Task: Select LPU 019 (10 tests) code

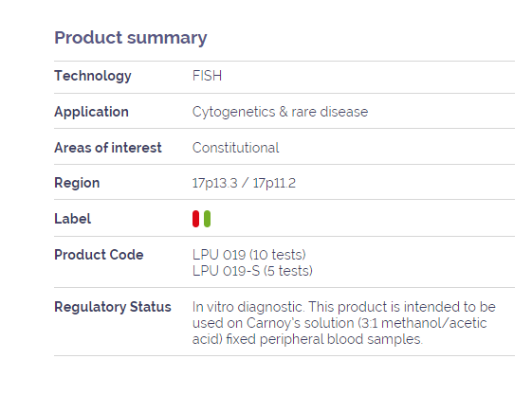Action: click(x=249, y=255)
